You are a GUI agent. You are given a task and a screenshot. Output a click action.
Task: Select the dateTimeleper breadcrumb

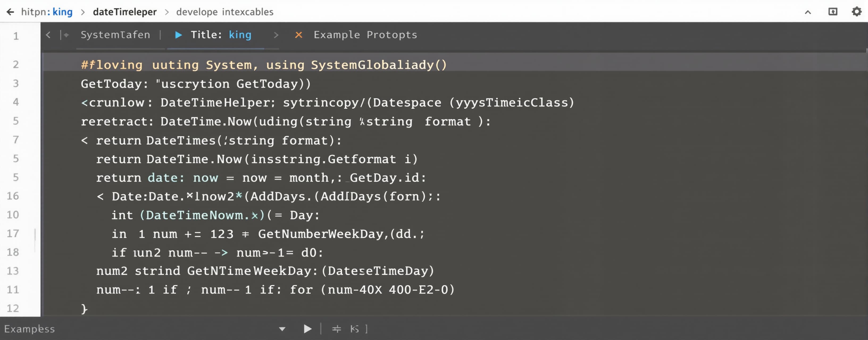pyautogui.click(x=125, y=12)
